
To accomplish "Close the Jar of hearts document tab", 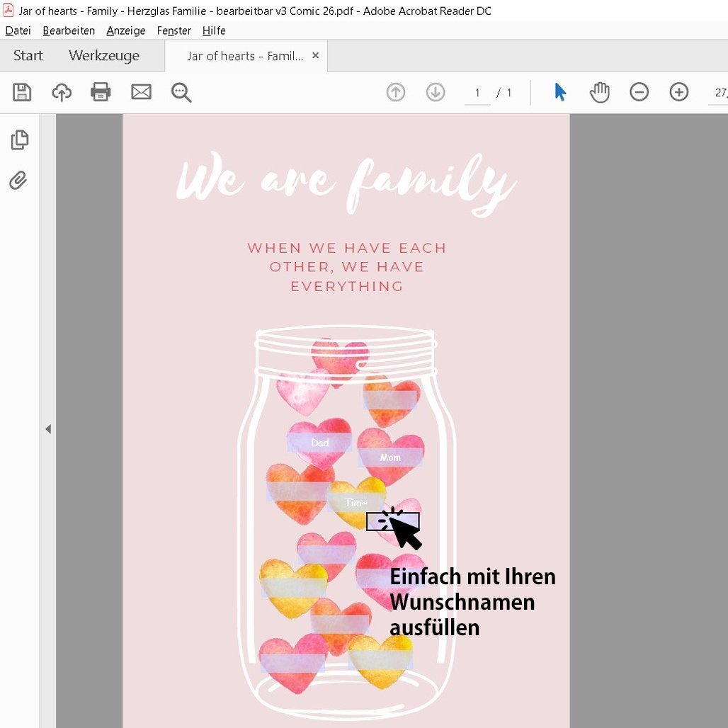I will coord(316,56).
